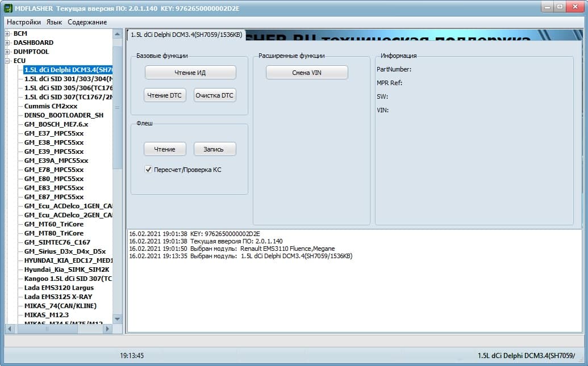588x366 pixels.
Task: Click the horizontal scrollbar thumb under tree
Action: (47, 329)
